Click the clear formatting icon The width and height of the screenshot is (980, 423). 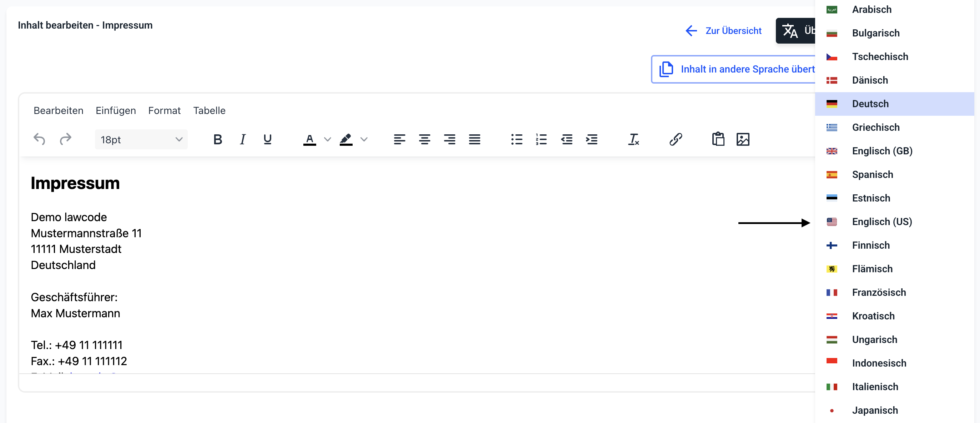(633, 139)
